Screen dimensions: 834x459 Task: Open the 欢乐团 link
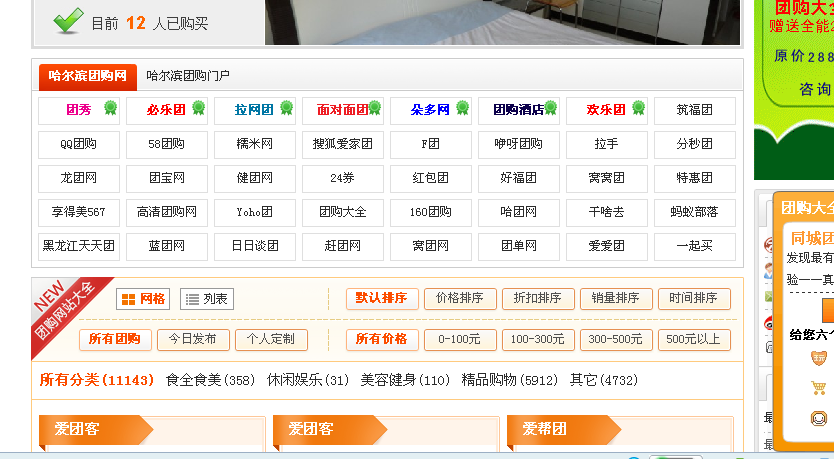607,110
